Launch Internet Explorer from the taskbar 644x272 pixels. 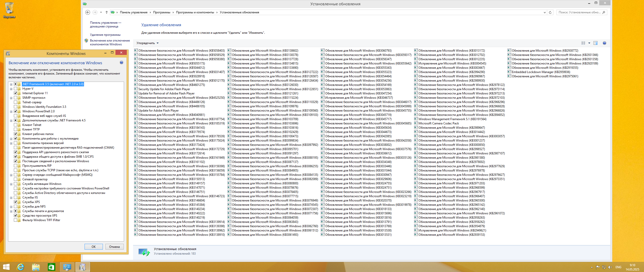click(20, 267)
